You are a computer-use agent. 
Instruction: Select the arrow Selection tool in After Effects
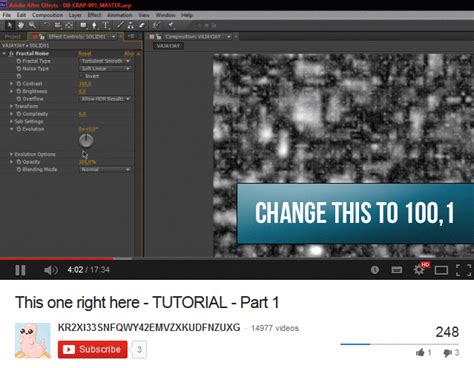pos(10,25)
